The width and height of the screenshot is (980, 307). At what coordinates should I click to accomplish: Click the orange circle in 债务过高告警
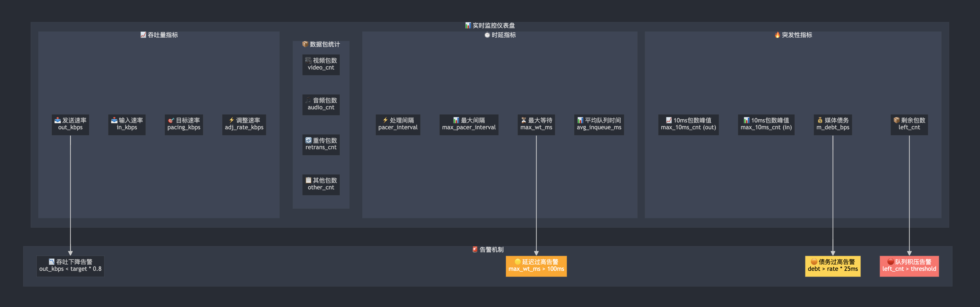[x=814, y=262]
